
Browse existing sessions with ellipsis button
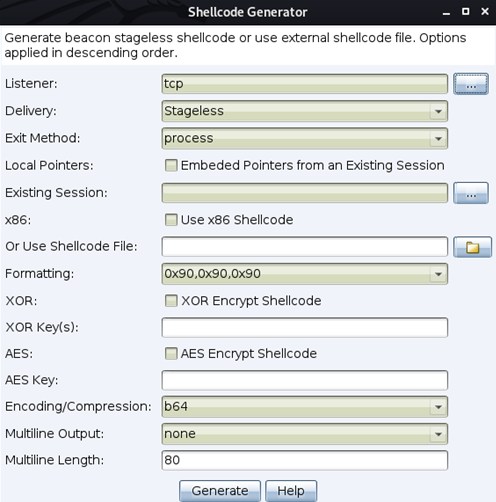tap(471, 193)
